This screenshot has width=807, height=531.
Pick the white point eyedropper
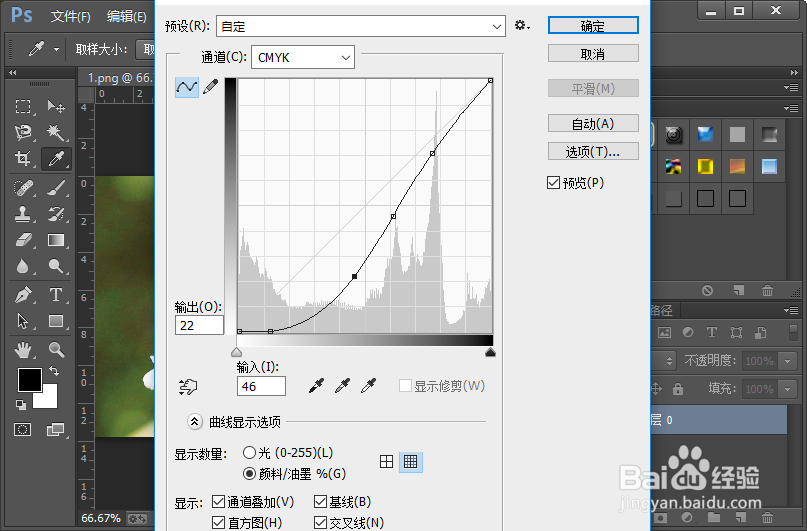[x=369, y=386]
